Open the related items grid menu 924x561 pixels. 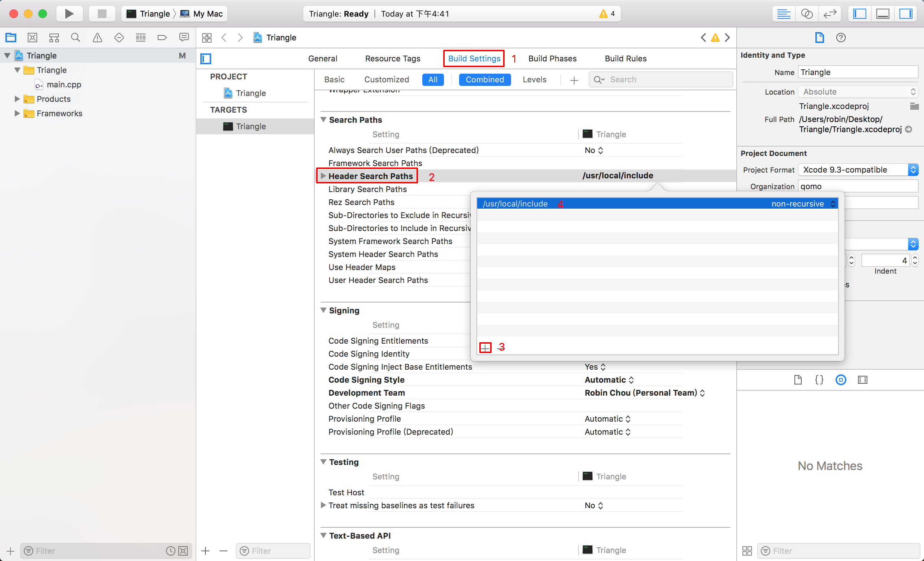click(x=206, y=38)
